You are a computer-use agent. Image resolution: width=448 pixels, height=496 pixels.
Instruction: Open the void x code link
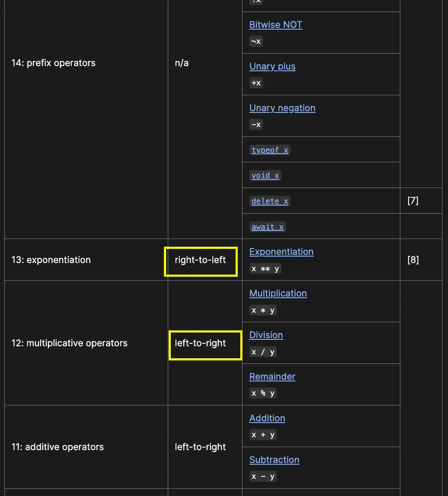point(265,175)
